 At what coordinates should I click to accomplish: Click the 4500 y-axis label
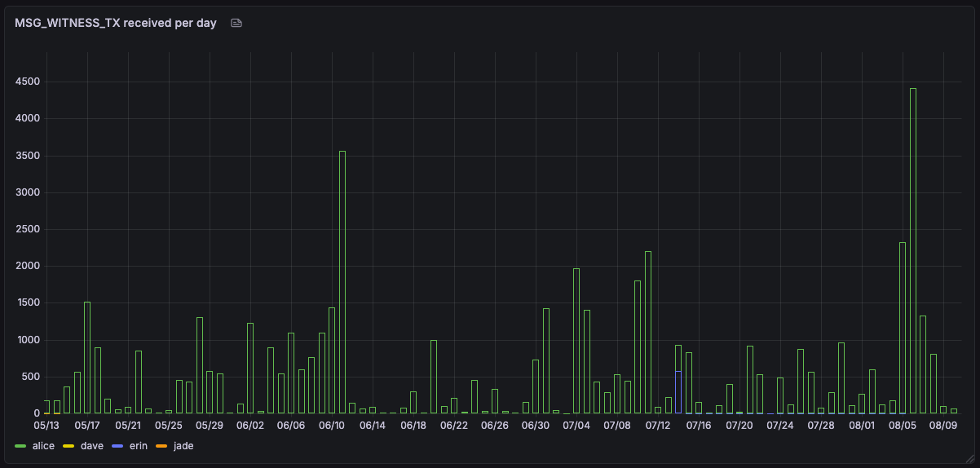tap(28, 82)
